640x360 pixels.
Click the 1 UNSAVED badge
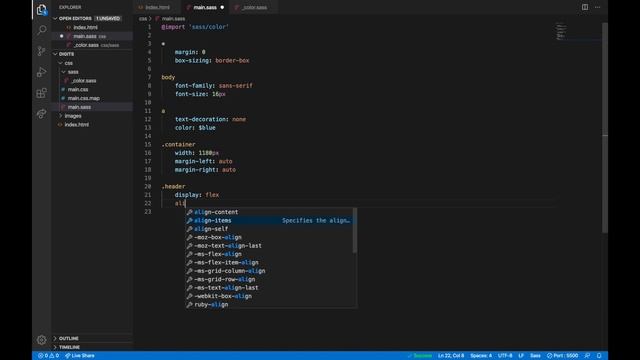coord(108,18)
